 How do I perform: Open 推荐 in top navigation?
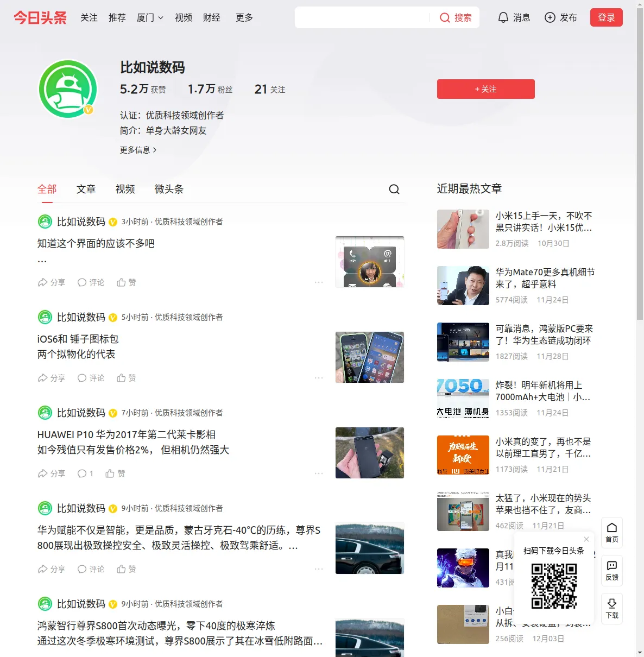(x=117, y=17)
